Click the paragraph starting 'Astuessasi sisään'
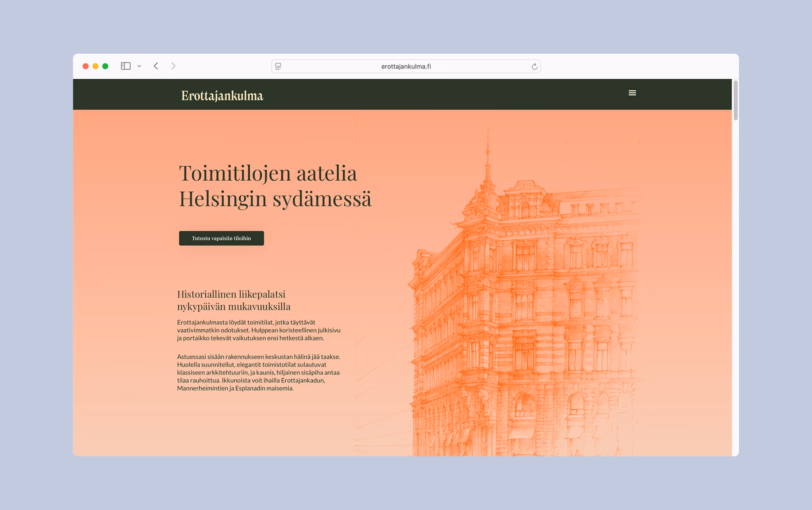The image size is (812, 510). [x=258, y=372]
